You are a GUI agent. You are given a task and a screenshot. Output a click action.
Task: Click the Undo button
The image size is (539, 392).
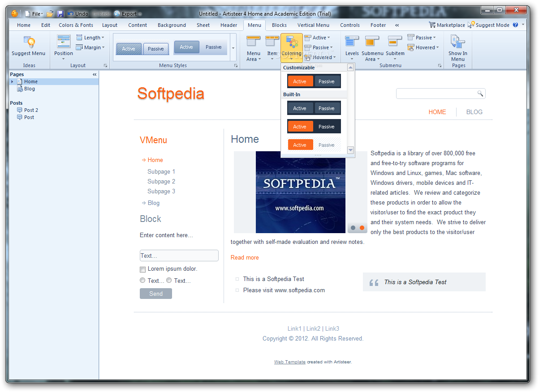pyautogui.click(x=78, y=14)
